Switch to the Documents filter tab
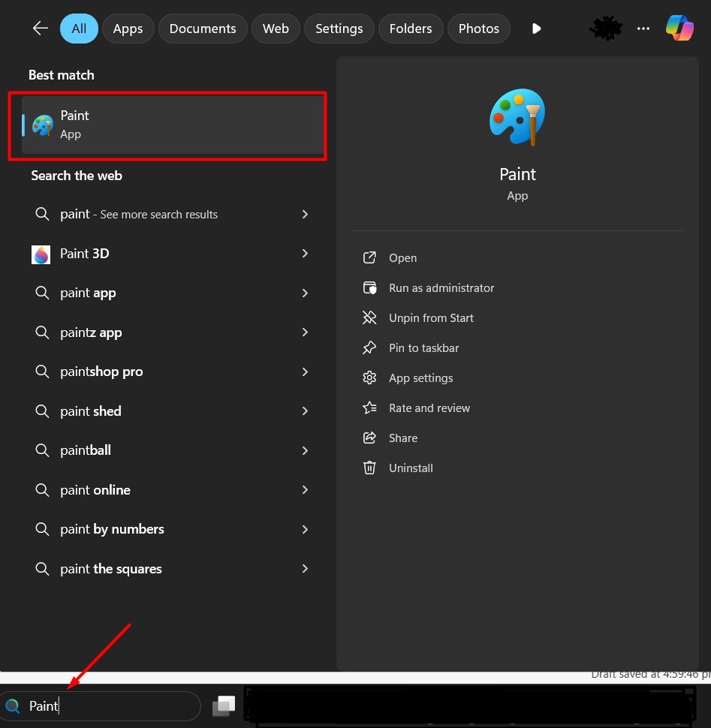The height and width of the screenshot is (728, 711). pos(203,29)
